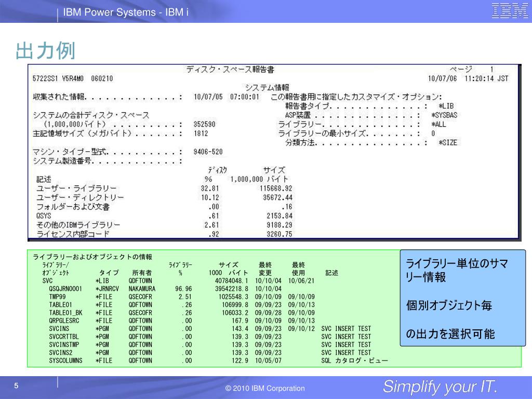Image resolution: width=532 pixels, height=399 pixels.
Task: Click the 'TABLE01_BK' object name
Action: click(65, 313)
